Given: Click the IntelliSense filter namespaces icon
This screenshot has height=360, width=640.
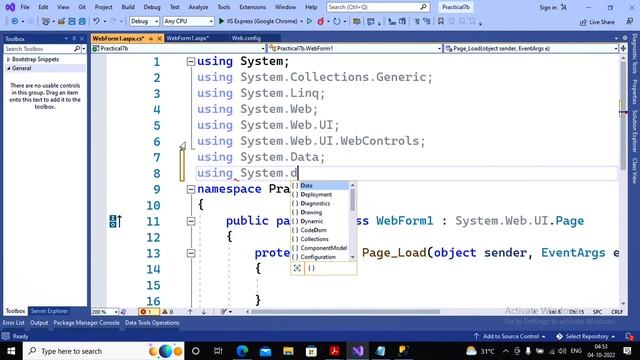Looking at the screenshot, I should [x=311, y=268].
